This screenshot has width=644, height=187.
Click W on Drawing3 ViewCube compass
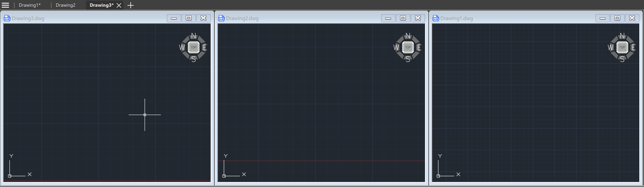pos(182,47)
